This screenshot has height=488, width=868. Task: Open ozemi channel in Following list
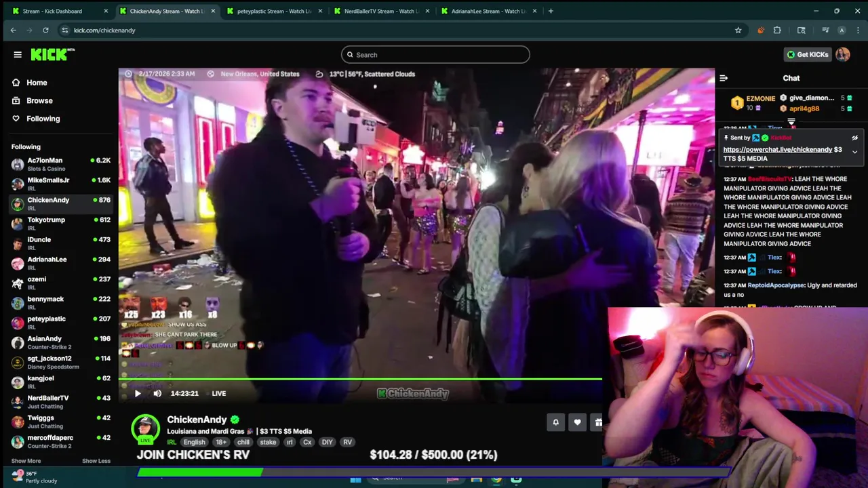coord(60,283)
